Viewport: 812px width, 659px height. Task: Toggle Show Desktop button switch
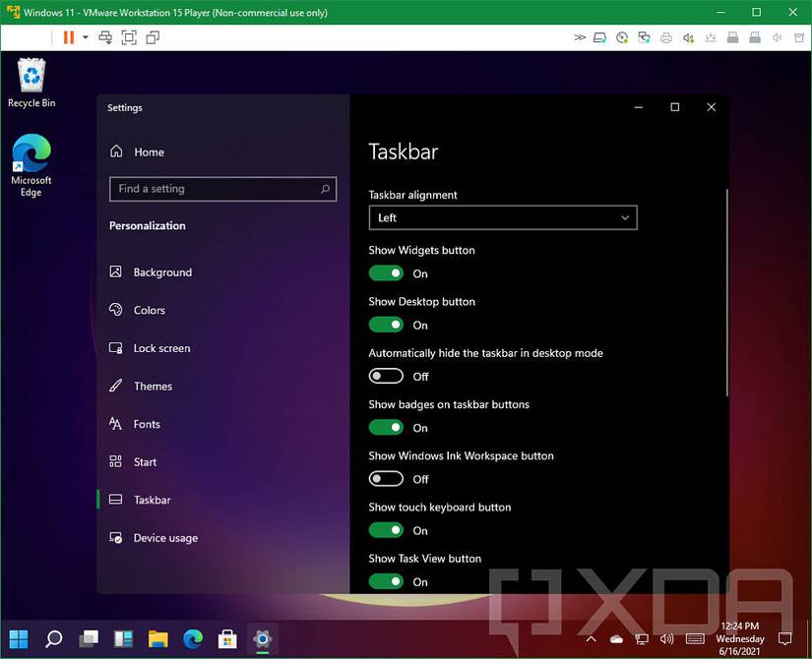click(387, 325)
